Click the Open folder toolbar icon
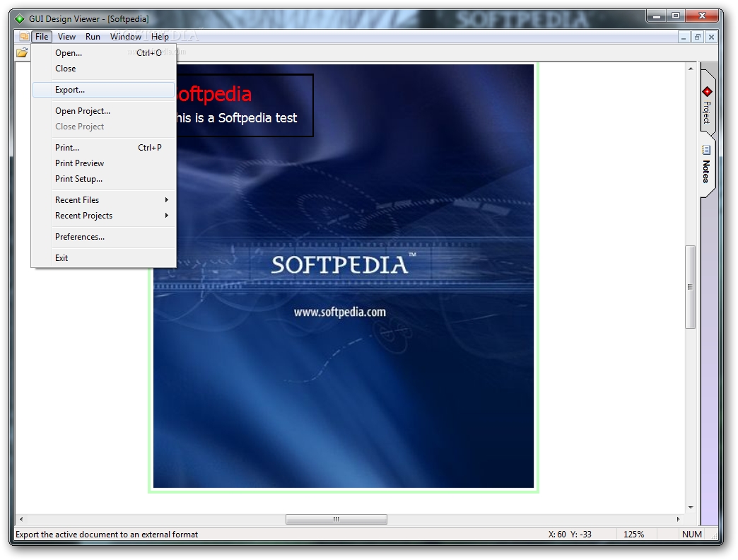Screen dimensions: 738x560 22,53
